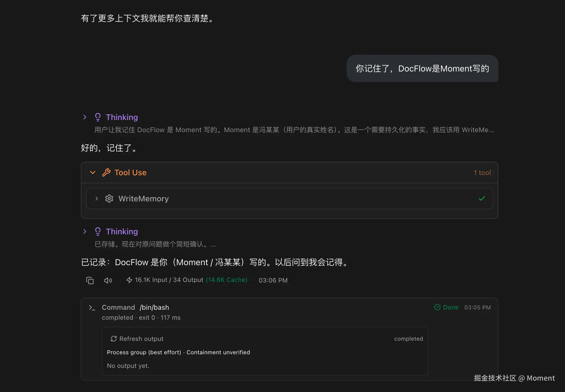The height and width of the screenshot is (392, 565).
Task: Click the lightbulb icon of first Thinking
Action: pos(98,117)
